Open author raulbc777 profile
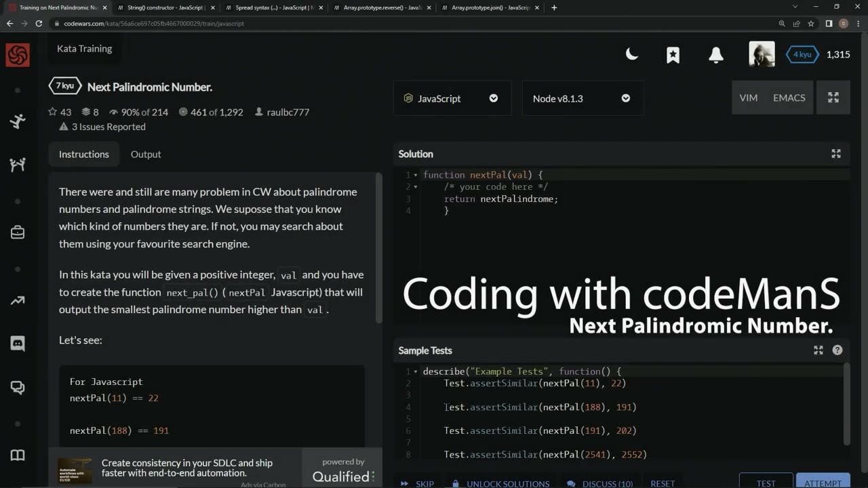The image size is (868, 488). [x=282, y=112]
